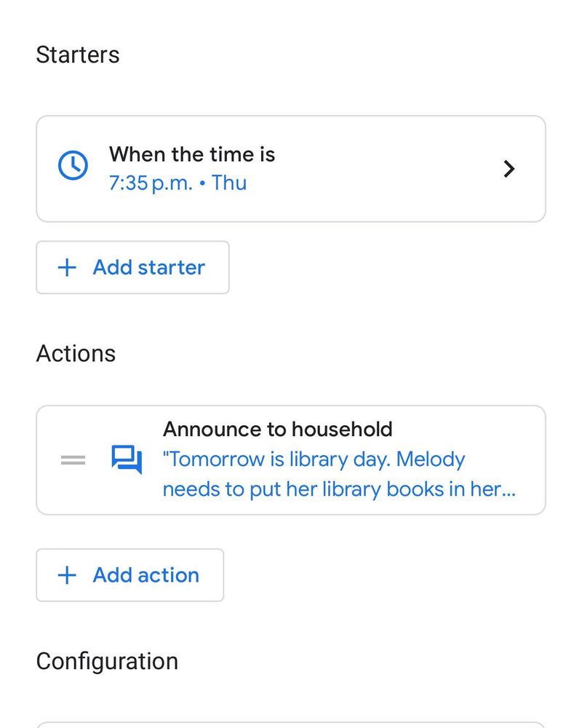Select the Thu day label in the starter
Screen dimensions: 582x728
point(229,183)
